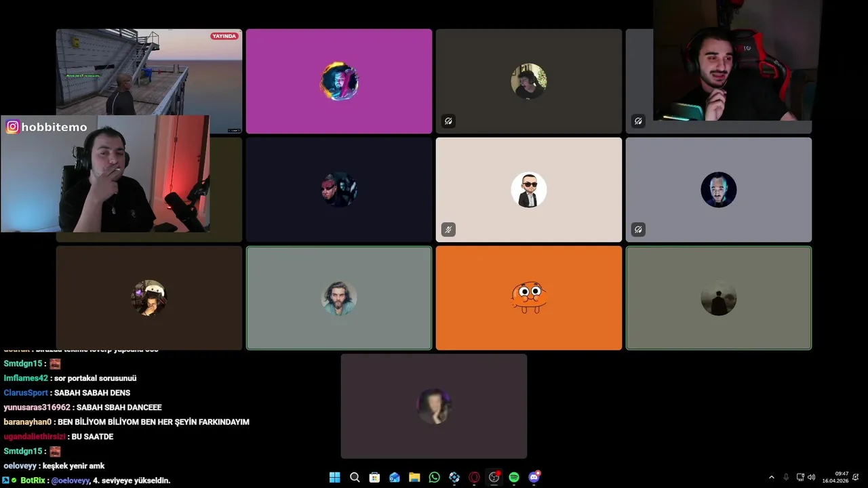Screen dimensions: 868x488
Task: Select long-haired bearded man avatar tile
Action: tap(339, 298)
